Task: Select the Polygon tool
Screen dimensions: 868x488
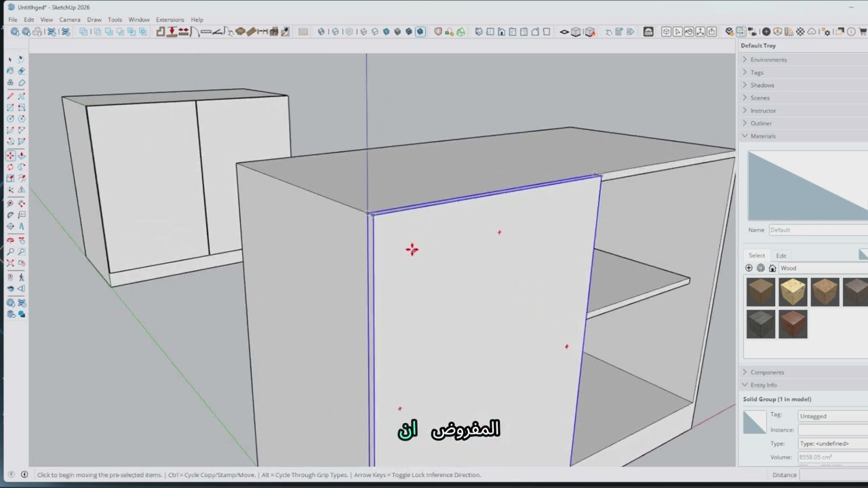Action: click(x=22, y=119)
